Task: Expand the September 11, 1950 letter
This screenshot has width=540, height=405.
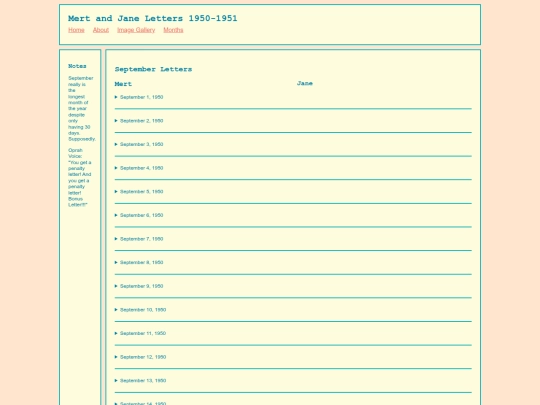Action: click(x=140, y=333)
